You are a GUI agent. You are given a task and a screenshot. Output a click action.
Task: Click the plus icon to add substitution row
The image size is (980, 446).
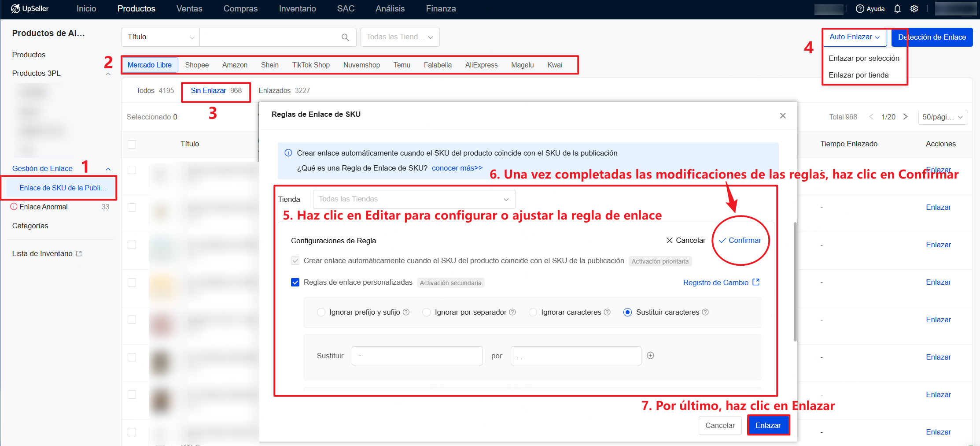click(650, 355)
